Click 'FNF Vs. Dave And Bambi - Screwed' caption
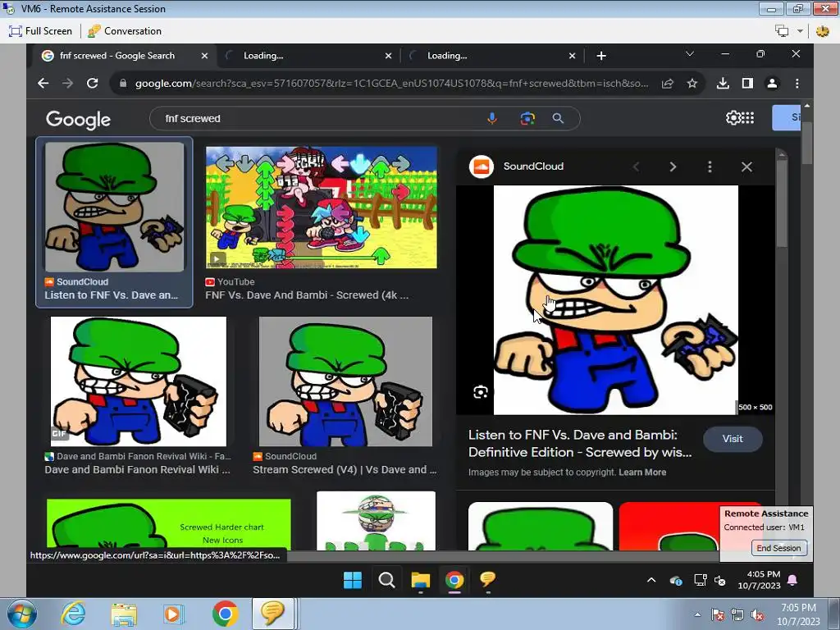 (307, 295)
